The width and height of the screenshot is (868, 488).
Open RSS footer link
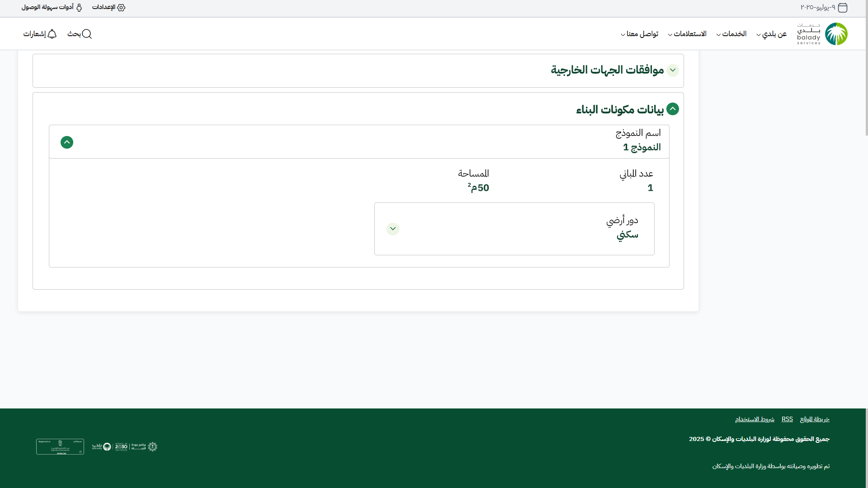(787, 419)
